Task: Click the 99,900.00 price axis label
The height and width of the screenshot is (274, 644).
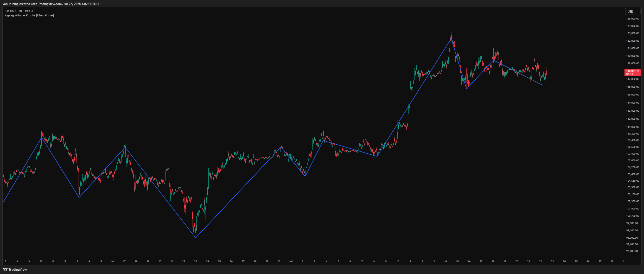Action: click(x=632, y=223)
